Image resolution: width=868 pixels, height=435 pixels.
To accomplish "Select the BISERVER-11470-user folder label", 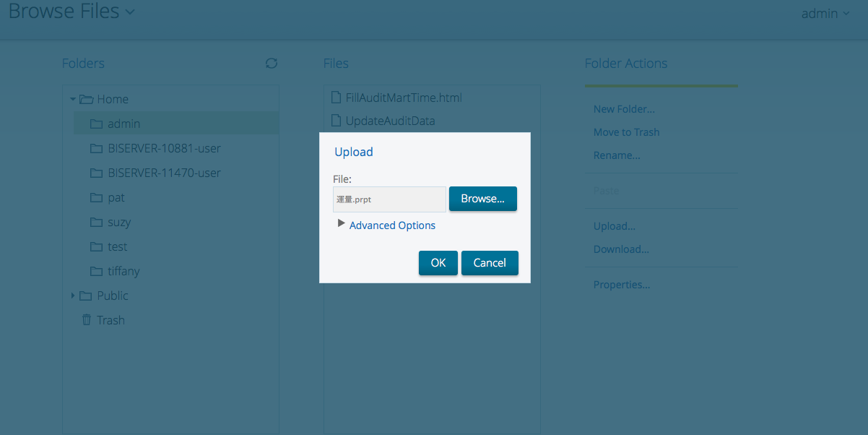I will pos(165,173).
